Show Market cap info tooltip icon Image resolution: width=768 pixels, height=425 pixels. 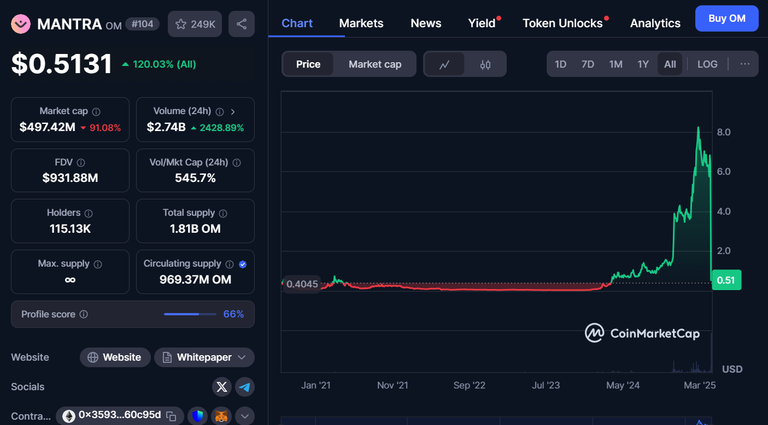pos(96,112)
